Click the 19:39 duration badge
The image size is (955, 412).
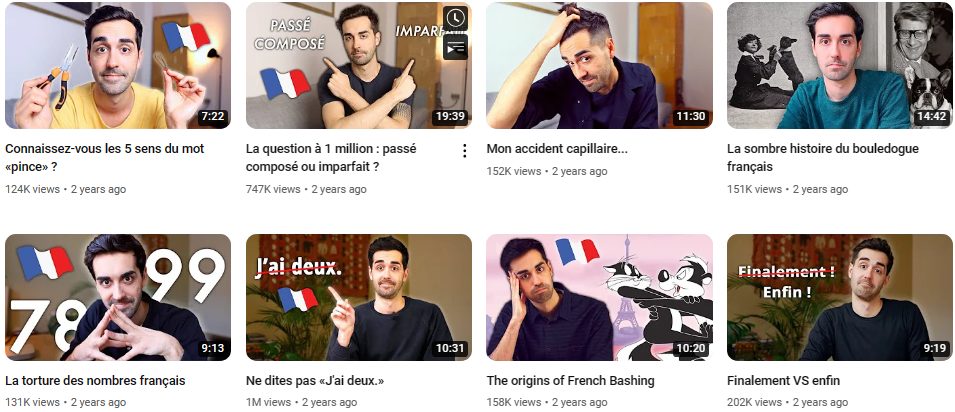[x=449, y=116]
